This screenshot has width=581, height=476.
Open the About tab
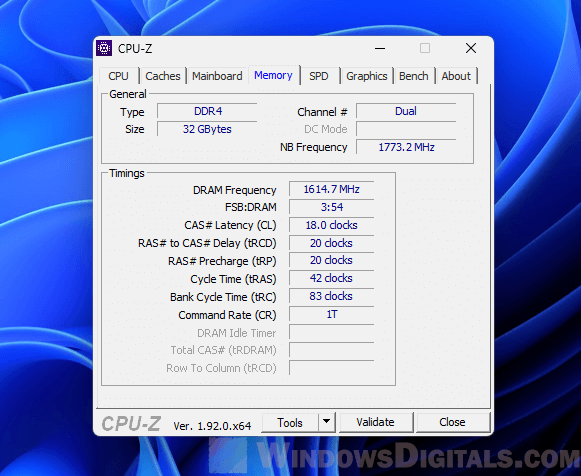click(x=456, y=76)
